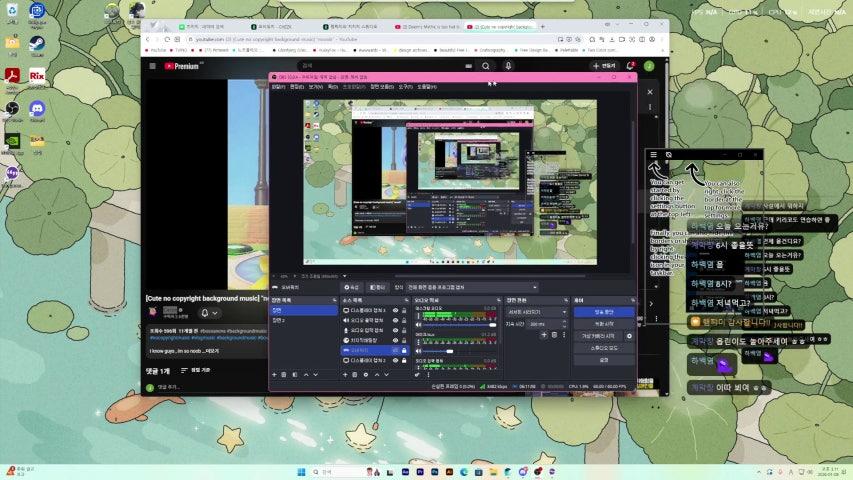The height and width of the screenshot is (480, 853).
Task: Open Discord desktop shortcut
Action: tap(37, 108)
